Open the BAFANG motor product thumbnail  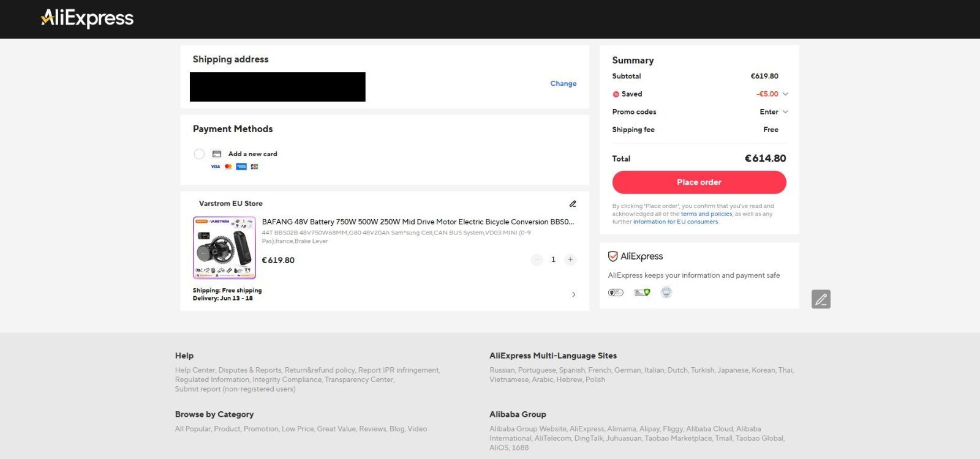pyautogui.click(x=224, y=248)
